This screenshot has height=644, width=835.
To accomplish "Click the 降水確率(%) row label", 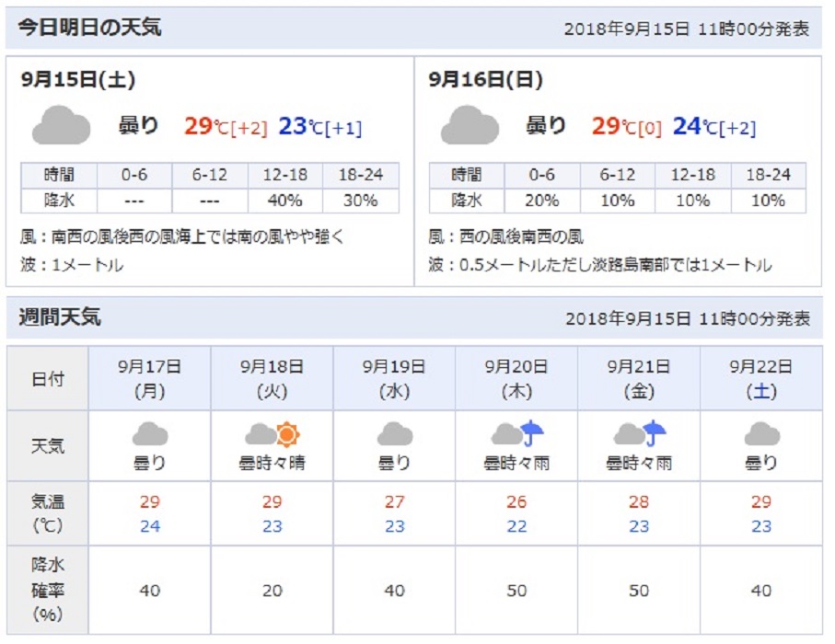I will click(47, 590).
